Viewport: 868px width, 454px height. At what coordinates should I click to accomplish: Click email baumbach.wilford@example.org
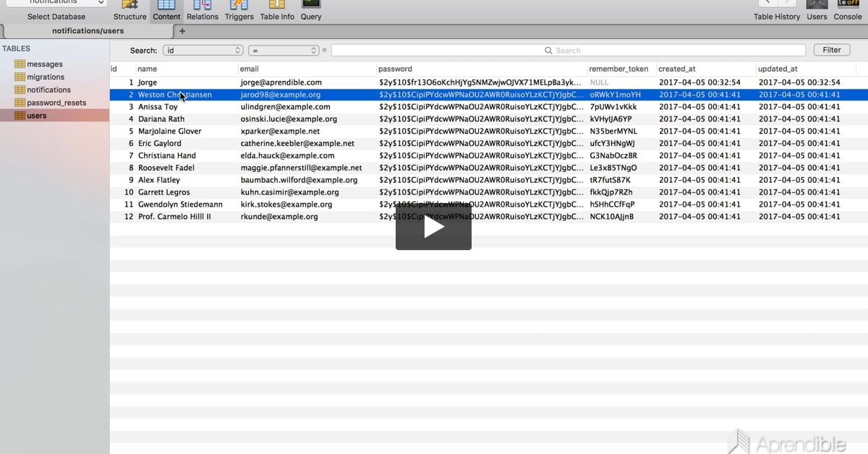[x=299, y=180]
